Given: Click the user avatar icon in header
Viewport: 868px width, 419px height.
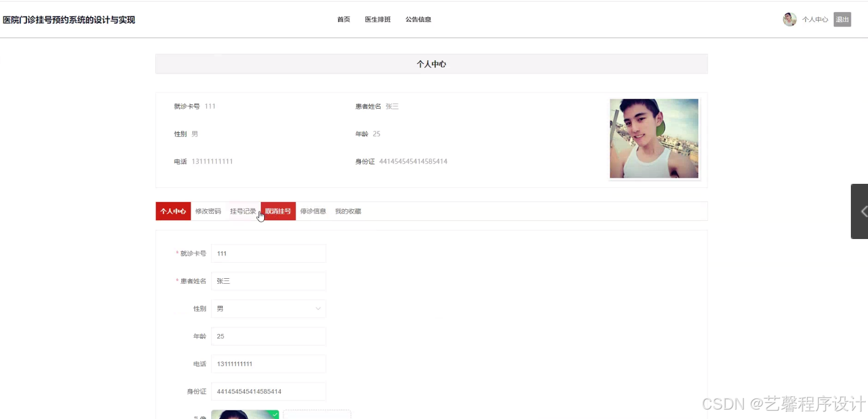Looking at the screenshot, I should tap(790, 19).
